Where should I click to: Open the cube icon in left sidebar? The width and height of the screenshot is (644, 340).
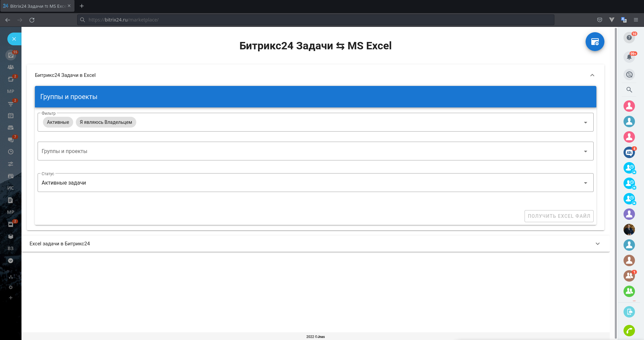11,236
